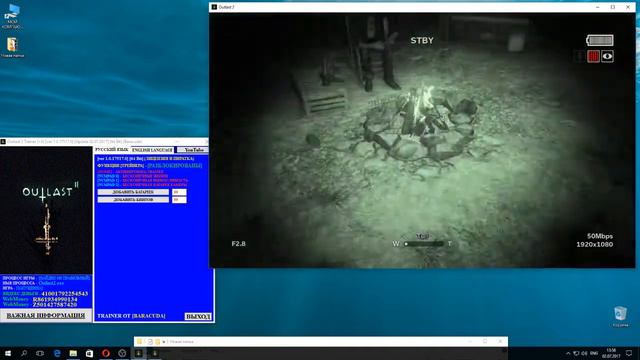
Task: Open Task View on the taskbar
Action: pyautogui.click(x=40, y=353)
